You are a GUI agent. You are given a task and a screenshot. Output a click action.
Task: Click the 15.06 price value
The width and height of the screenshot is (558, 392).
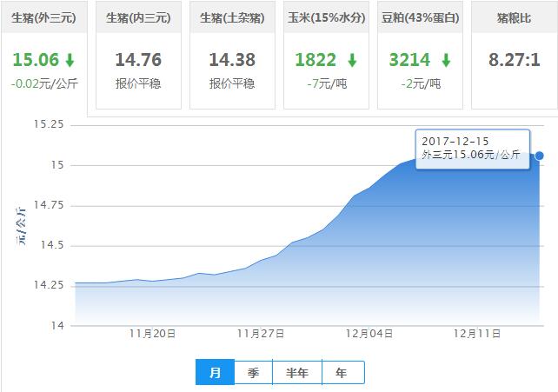36,60
